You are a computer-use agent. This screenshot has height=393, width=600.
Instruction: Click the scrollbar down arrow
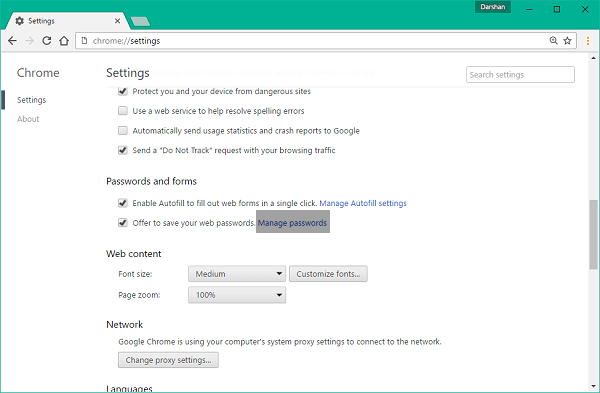point(593,386)
